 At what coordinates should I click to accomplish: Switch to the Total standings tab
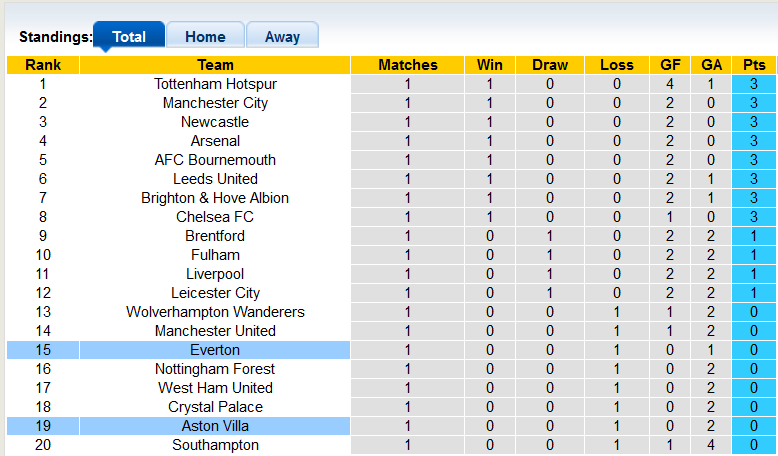tap(129, 37)
